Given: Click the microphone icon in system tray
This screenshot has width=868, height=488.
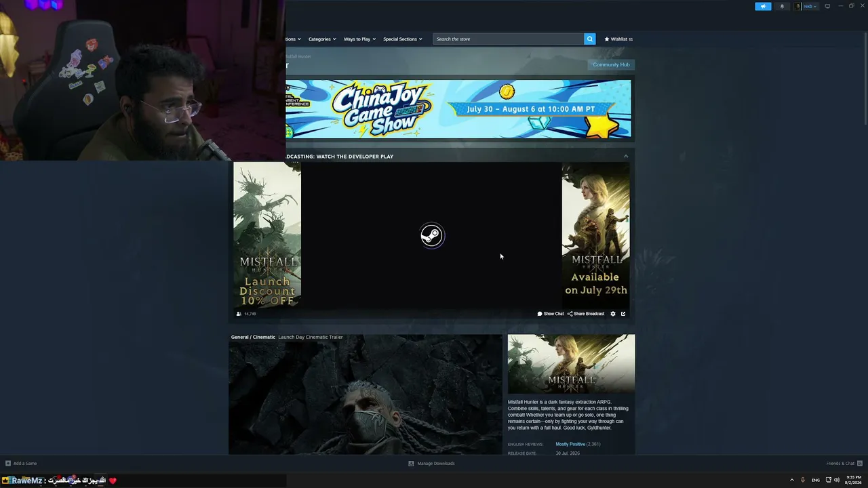Looking at the screenshot, I should coord(803,480).
